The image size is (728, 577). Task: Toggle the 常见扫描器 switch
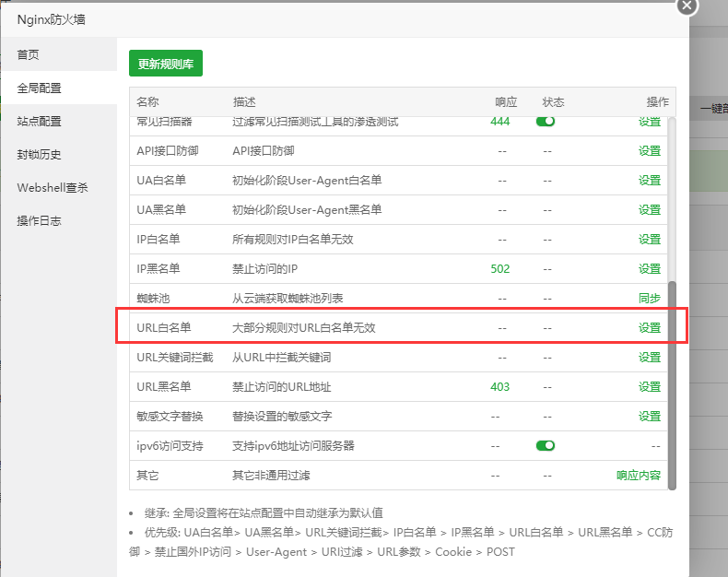546,122
